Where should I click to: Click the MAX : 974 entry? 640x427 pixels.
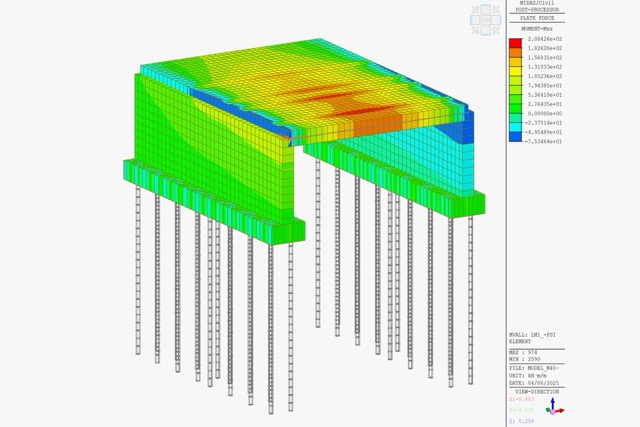coord(523,353)
